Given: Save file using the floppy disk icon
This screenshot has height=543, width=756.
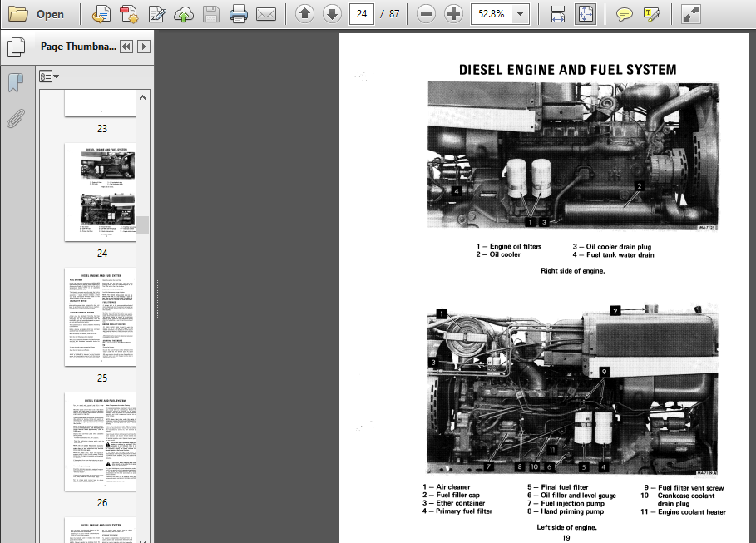Looking at the screenshot, I should point(211,14).
